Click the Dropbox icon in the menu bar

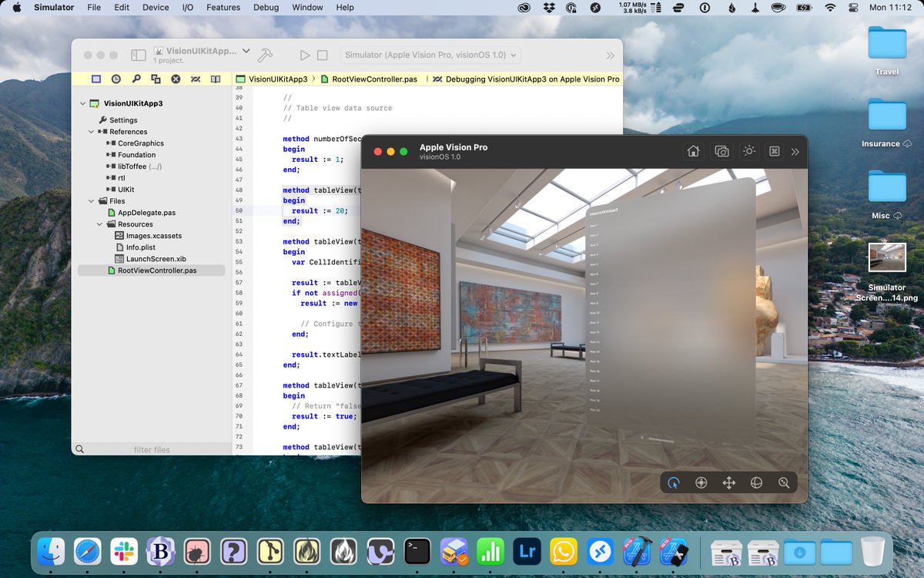pyautogui.click(x=548, y=7)
